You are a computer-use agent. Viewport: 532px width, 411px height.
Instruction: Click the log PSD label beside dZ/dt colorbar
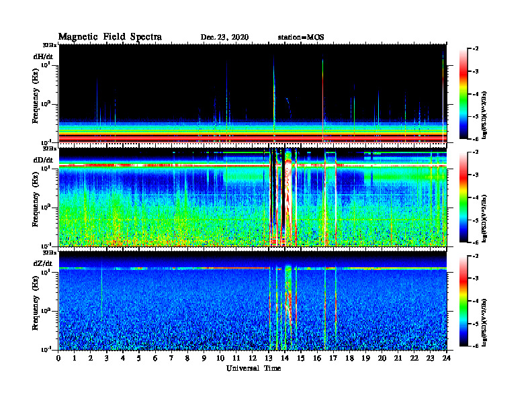[x=485, y=322]
